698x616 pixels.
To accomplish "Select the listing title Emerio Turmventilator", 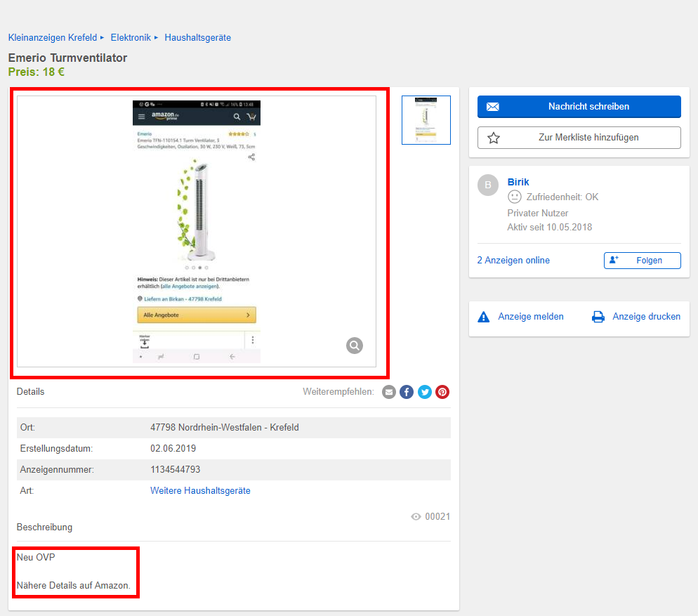I will [67, 58].
